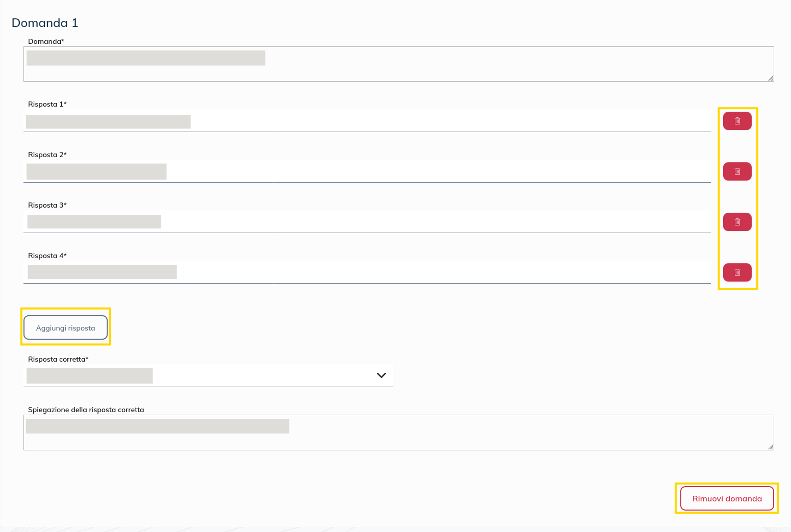Click the Risposta corretta label

[57, 359]
